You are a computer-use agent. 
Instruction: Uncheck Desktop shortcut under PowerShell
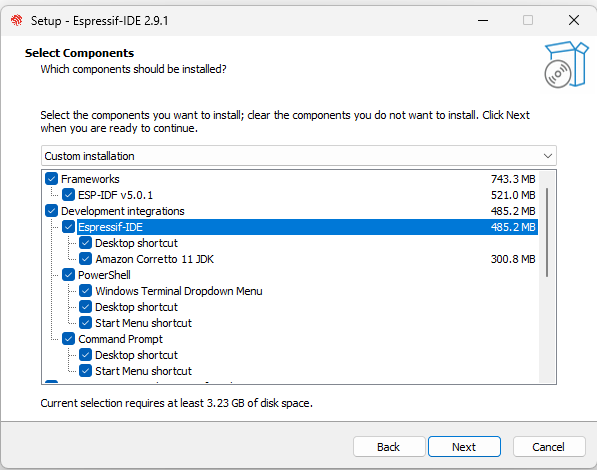86,307
